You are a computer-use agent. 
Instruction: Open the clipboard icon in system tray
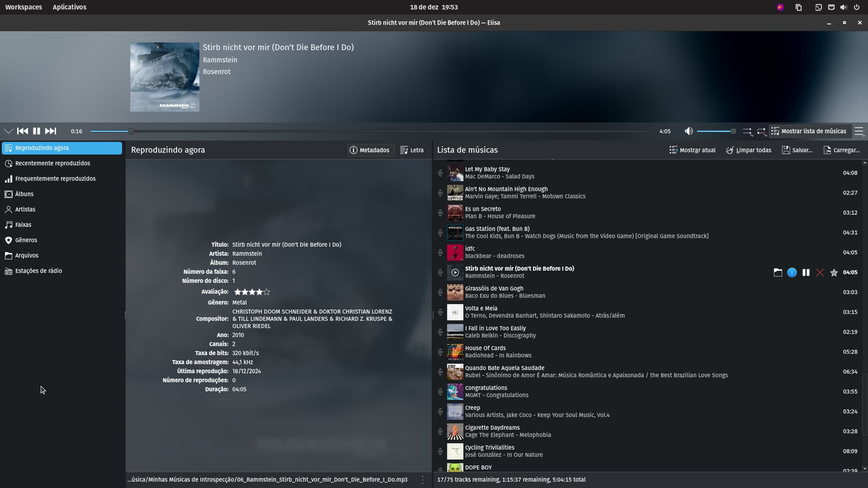pos(798,7)
